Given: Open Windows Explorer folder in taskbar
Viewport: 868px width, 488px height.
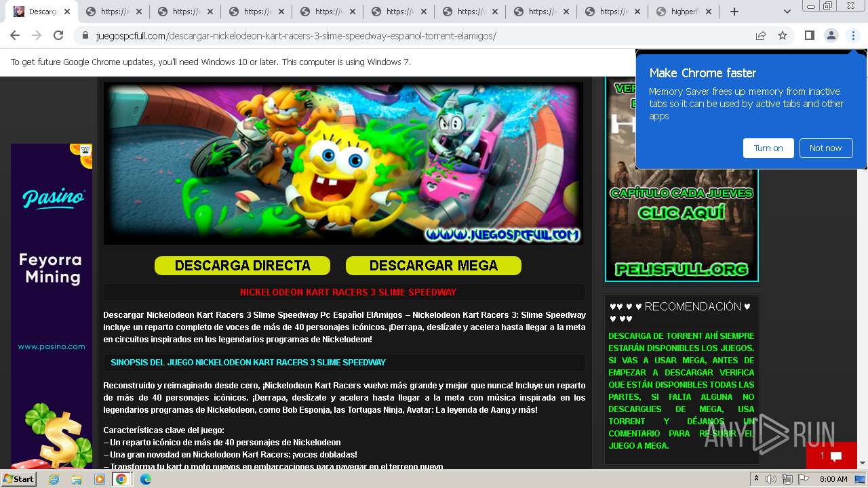Looking at the screenshot, I should tap(77, 479).
